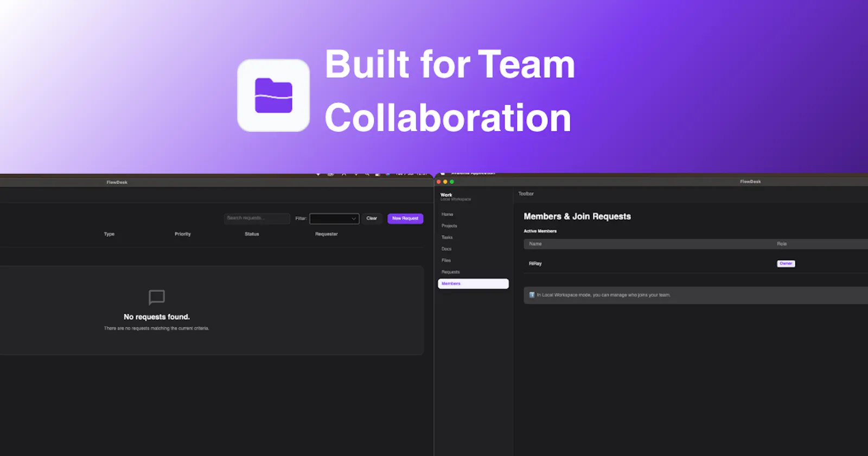
Task: Click the Search requests input field
Action: pyautogui.click(x=257, y=218)
